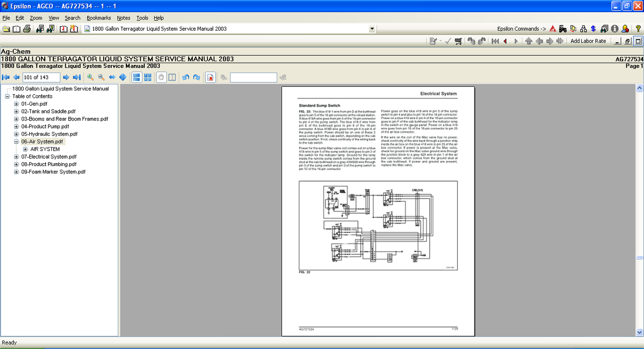
Task: Expand the 01-Gen.pdf node
Action: [x=16, y=104]
